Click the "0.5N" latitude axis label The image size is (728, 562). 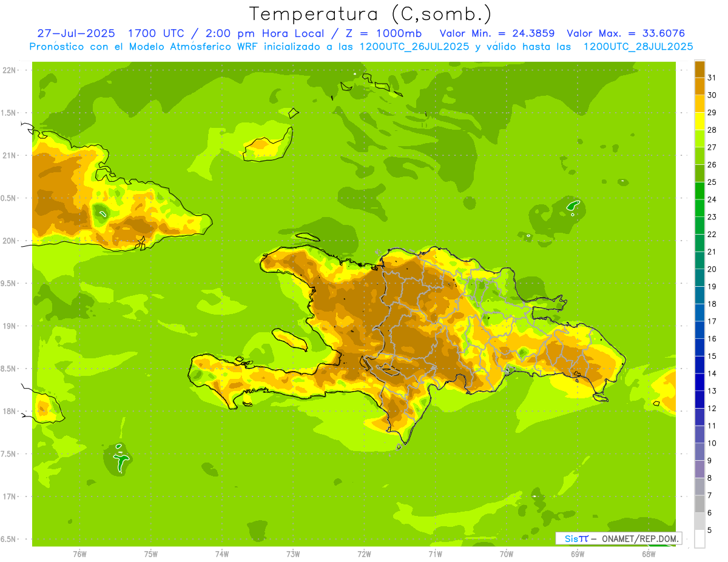click(8, 198)
